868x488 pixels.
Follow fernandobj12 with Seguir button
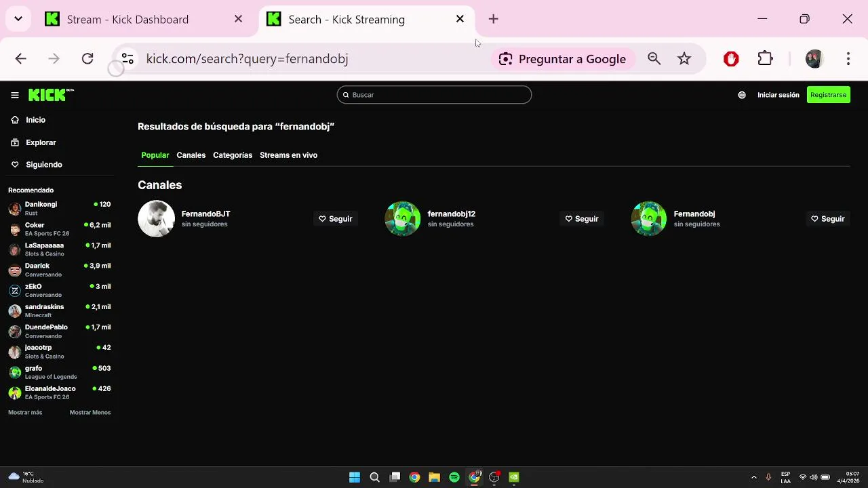point(582,219)
